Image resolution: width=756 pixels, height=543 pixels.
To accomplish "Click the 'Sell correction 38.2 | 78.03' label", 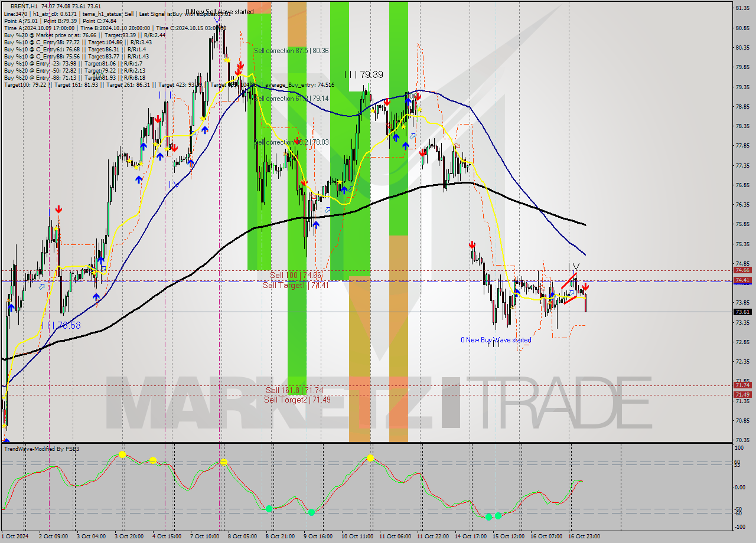I will pos(291,142).
